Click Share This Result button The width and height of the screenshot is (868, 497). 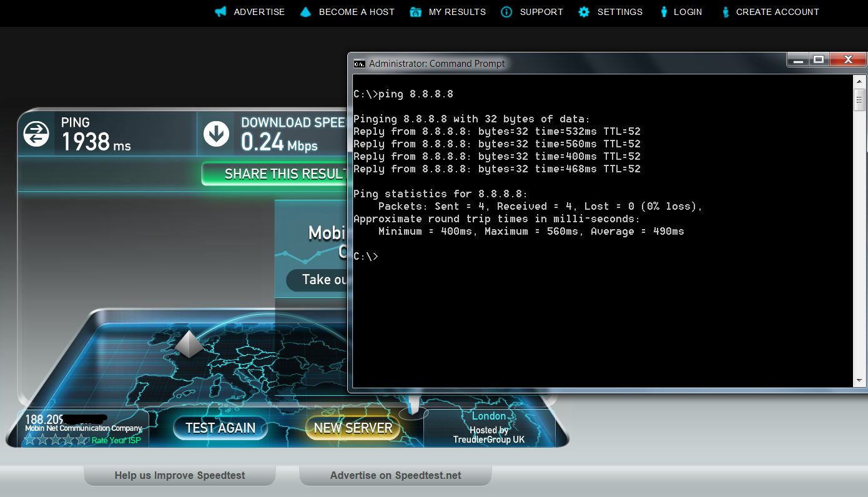click(x=274, y=174)
